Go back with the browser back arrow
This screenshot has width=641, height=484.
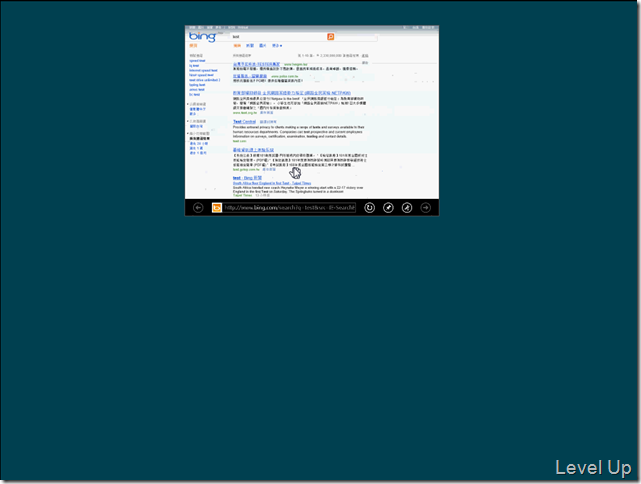pos(198,208)
